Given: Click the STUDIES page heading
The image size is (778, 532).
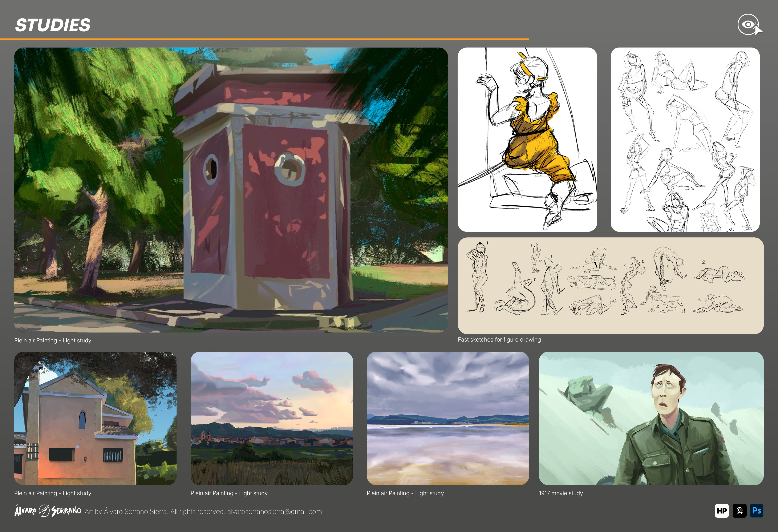Looking at the screenshot, I should [x=53, y=25].
